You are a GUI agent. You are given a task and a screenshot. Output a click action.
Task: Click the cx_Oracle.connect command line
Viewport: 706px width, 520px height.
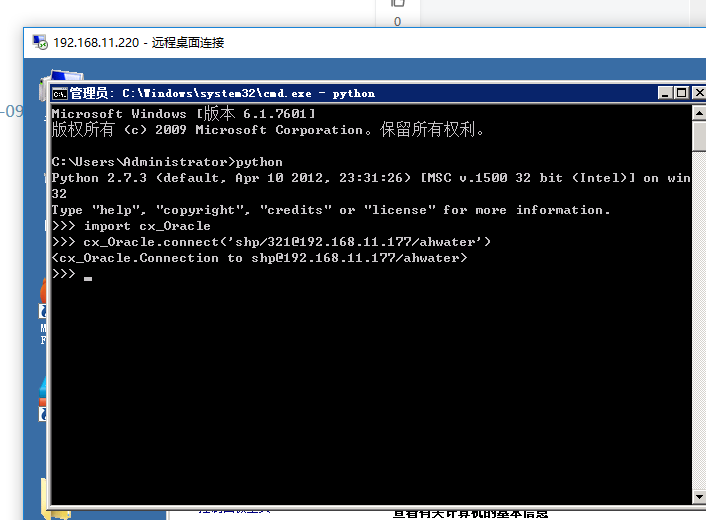point(271,242)
